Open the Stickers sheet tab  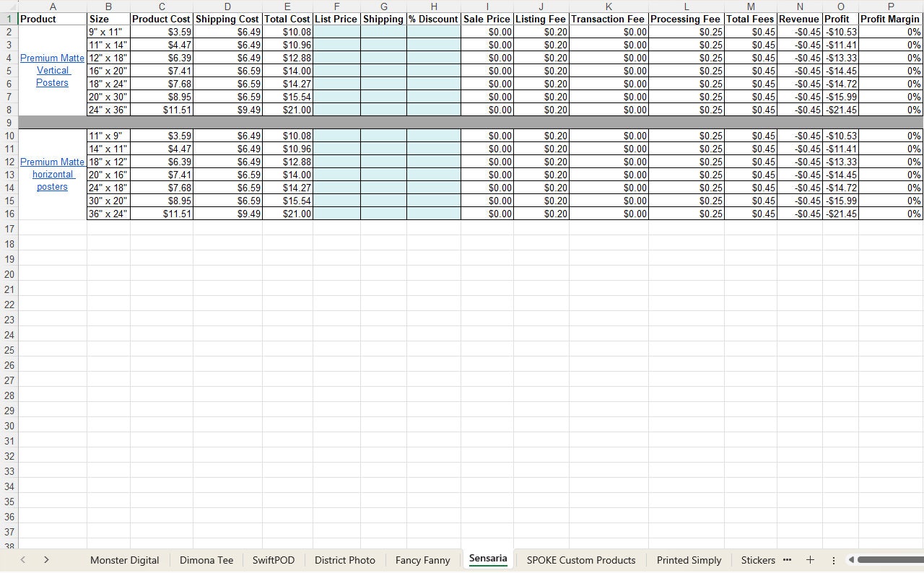758,560
